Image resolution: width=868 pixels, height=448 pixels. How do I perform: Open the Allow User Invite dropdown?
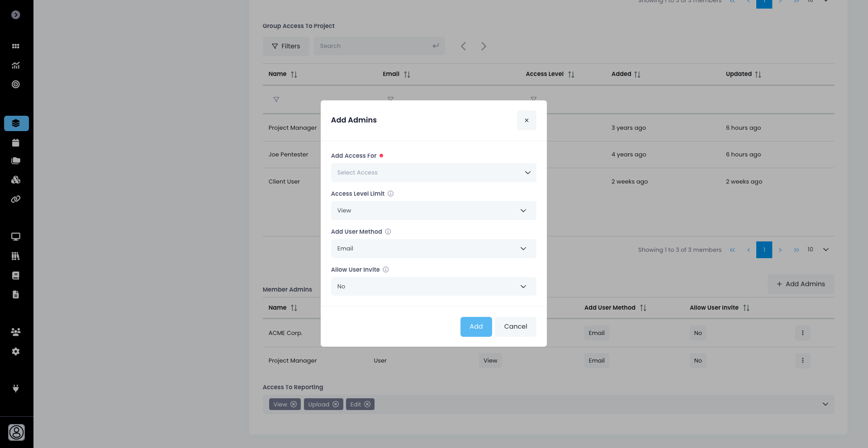pos(433,287)
